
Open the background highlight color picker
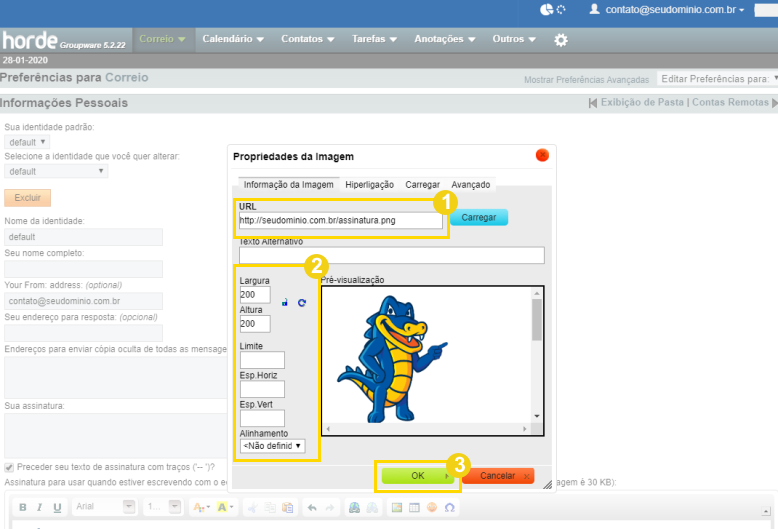(x=225, y=507)
